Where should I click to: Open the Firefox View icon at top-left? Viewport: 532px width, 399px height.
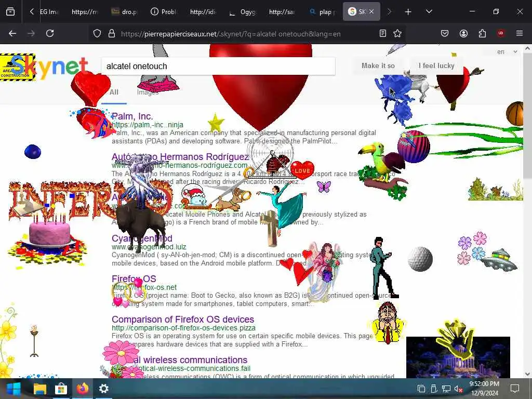coord(10,11)
